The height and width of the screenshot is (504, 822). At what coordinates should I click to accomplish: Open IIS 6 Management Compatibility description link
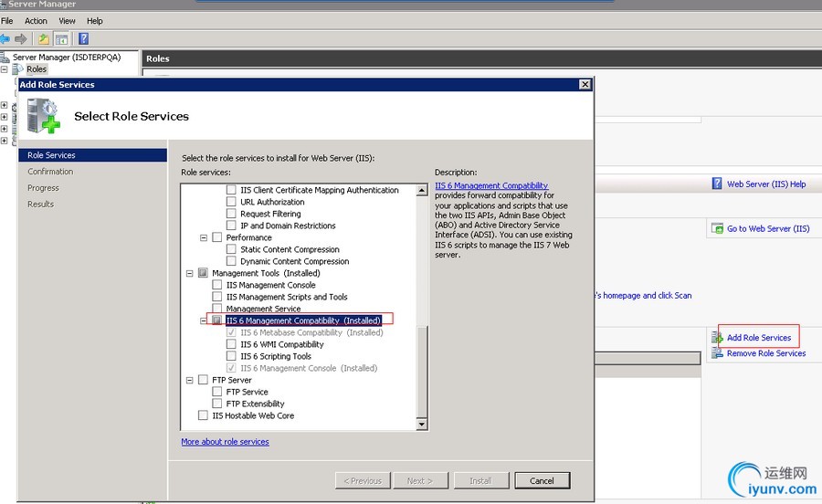point(491,185)
